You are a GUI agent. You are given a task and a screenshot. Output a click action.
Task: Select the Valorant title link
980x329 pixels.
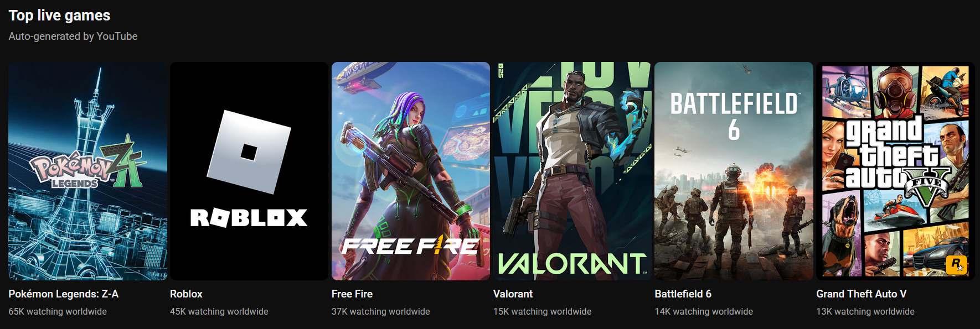[513, 294]
